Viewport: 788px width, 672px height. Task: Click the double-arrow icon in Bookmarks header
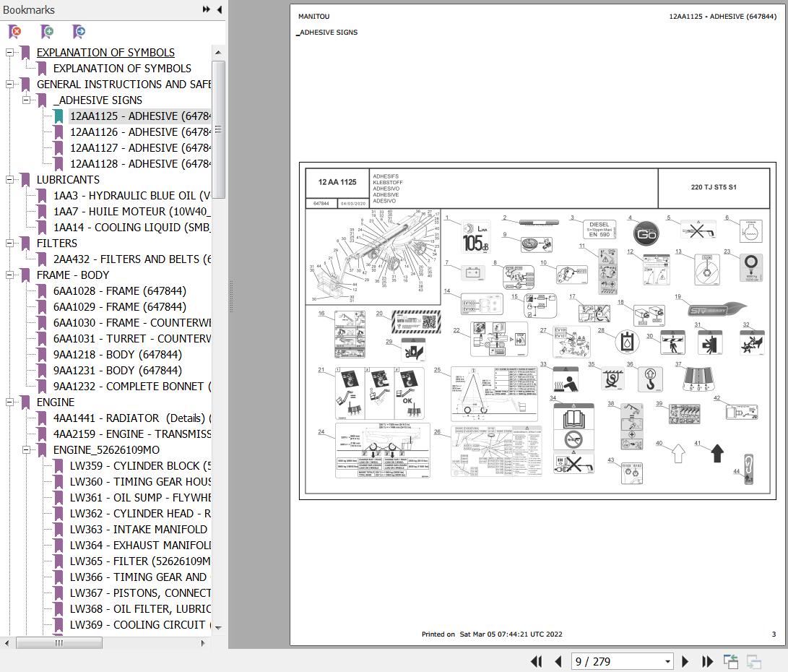(206, 9)
